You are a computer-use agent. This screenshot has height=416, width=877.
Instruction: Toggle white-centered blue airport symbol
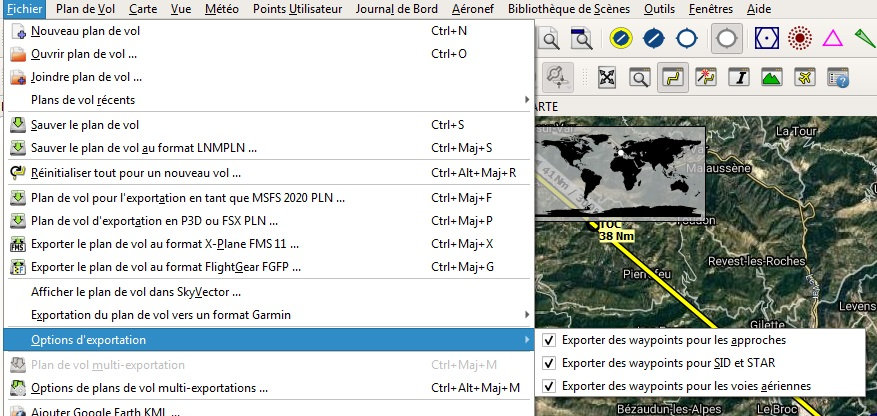pos(686,39)
